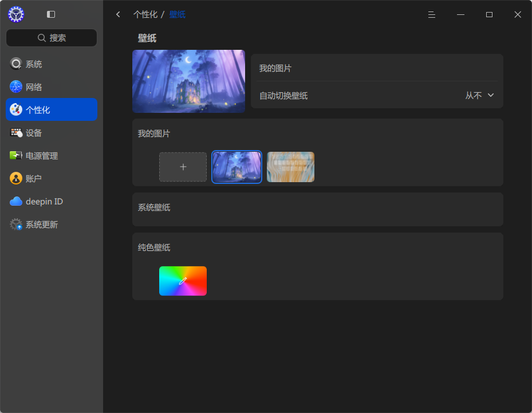Image resolution: width=532 pixels, height=413 pixels.
Task: Select the night forest castle thumbnail
Action: [237, 167]
